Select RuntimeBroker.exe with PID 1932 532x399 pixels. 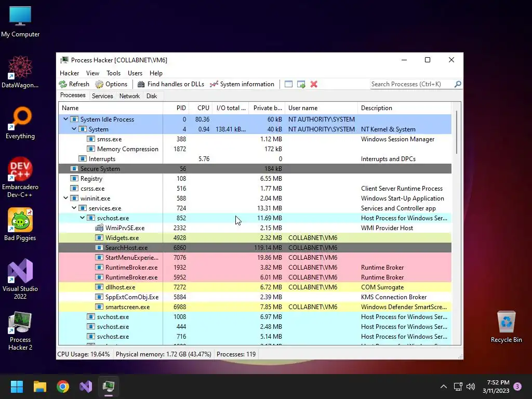pyautogui.click(x=255, y=268)
